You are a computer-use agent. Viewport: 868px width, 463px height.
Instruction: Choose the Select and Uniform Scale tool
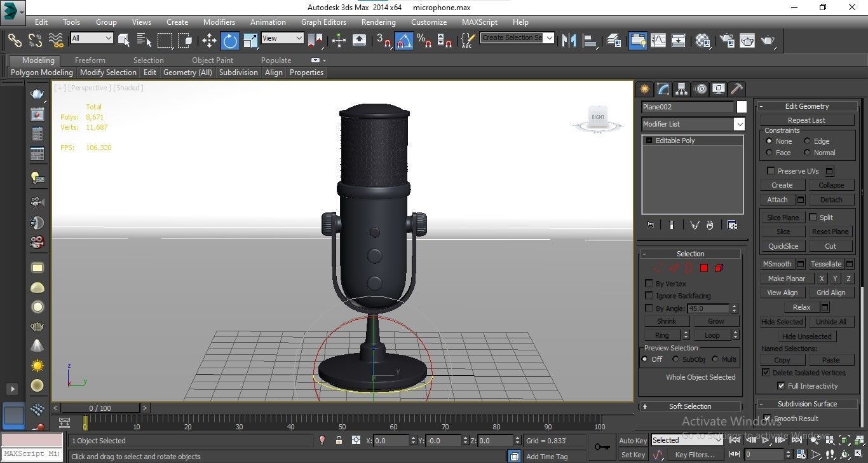click(x=250, y=41)
